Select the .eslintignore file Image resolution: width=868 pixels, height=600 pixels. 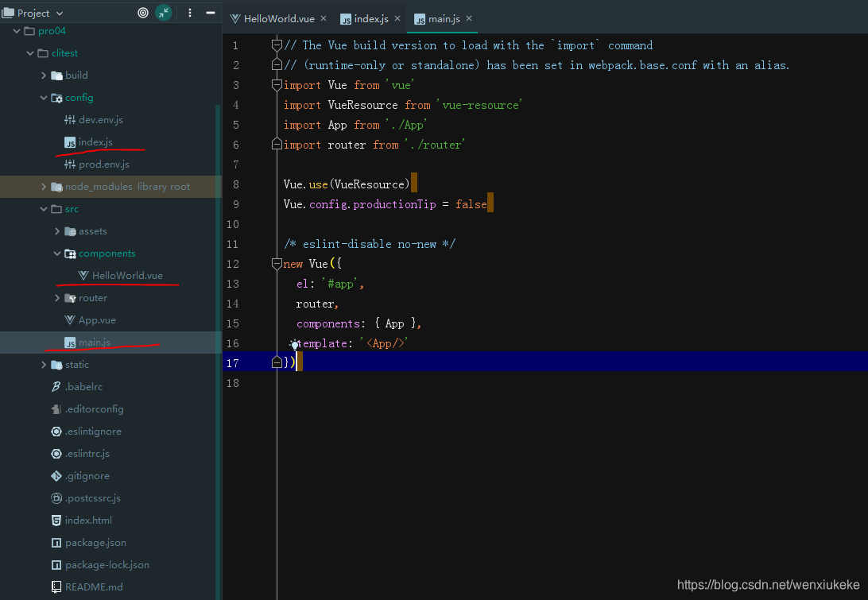tap(93, 432)
